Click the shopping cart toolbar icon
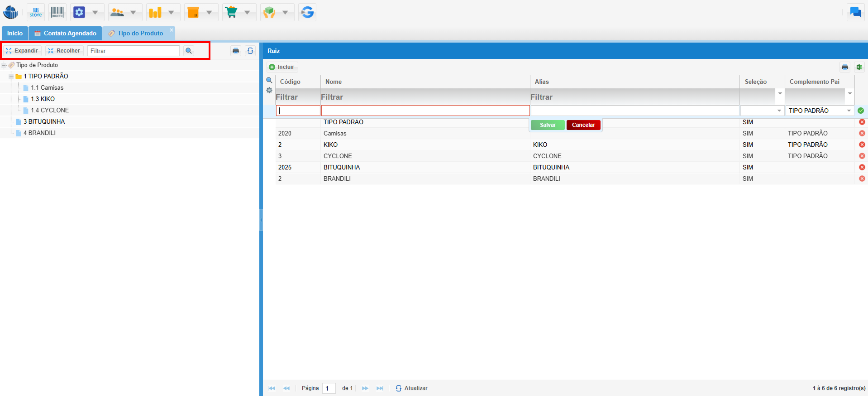Viewport: 868px width, 396px height. 232,12
